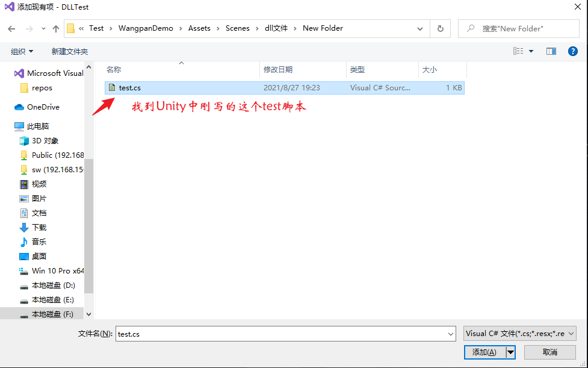This screenshot has width=588, height=368.
Task: Open the repos folder in sidebar
Action: tap(36, 88)
